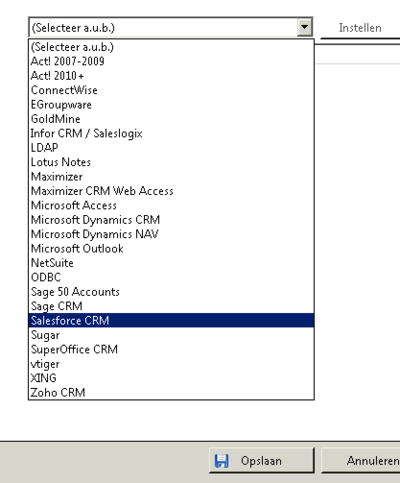
Task: Select ODBC entry
Action: [171, 277]
